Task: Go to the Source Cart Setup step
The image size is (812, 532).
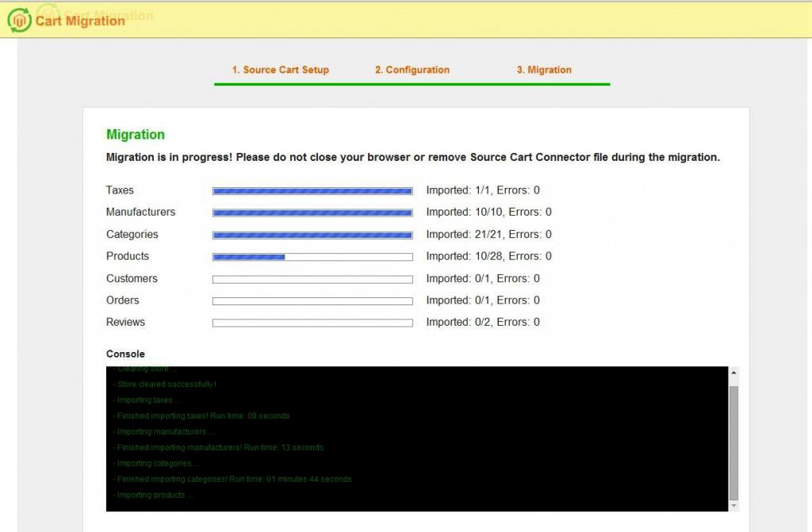Action: (x=280, y=70)
